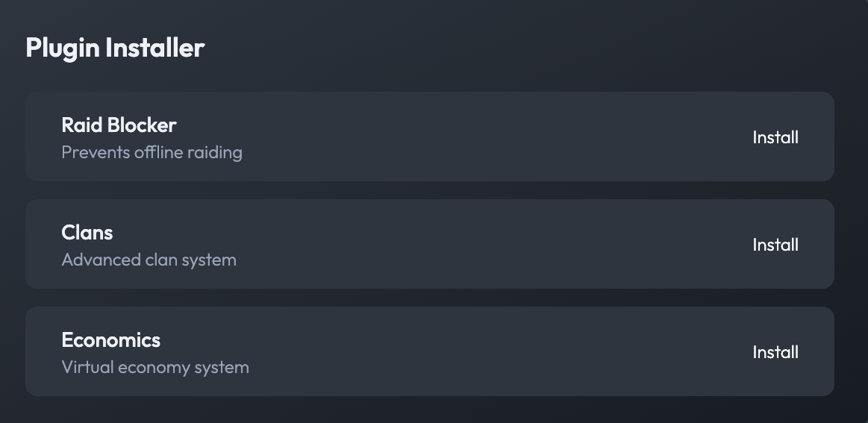This screenshot has width=868, height=423.
Task: Select the "Prevents offline raiding" description
Action: (152, 153)
